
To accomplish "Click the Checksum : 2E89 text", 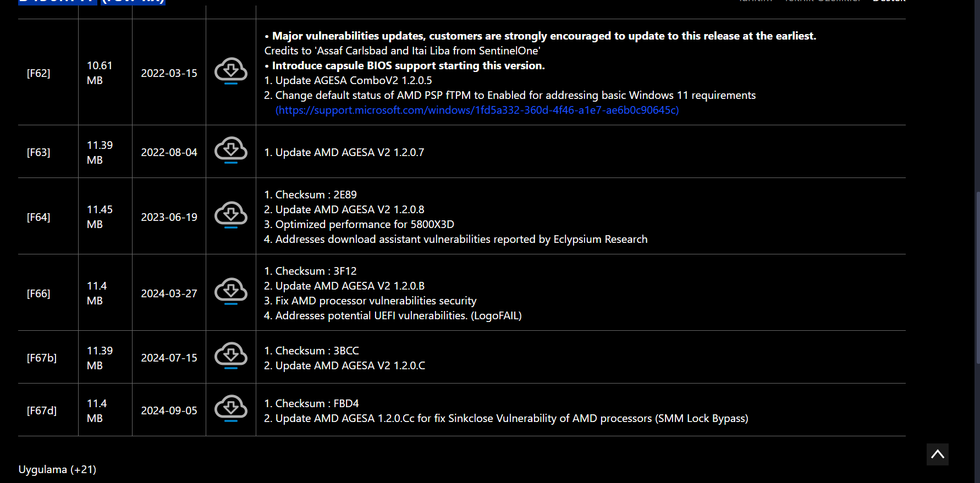I will [310, 195].
